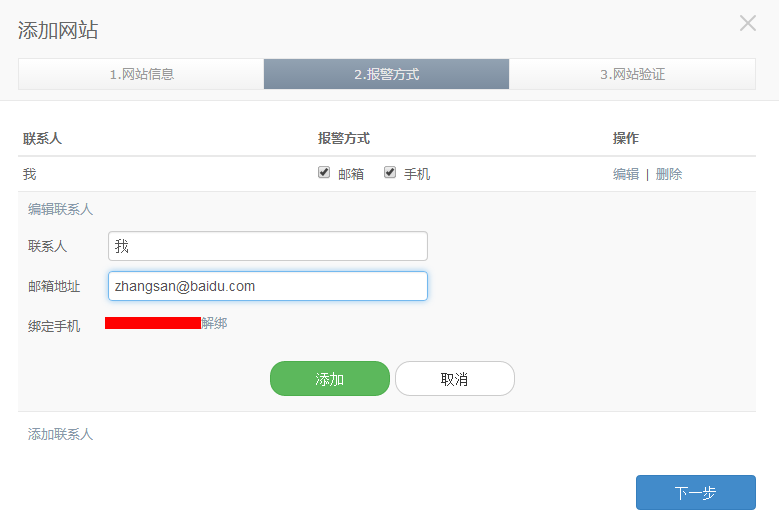This screenshot has height=522, width=779.
Task: Click the 添加网站 dialog title
Action: click(x=58, y=30)
